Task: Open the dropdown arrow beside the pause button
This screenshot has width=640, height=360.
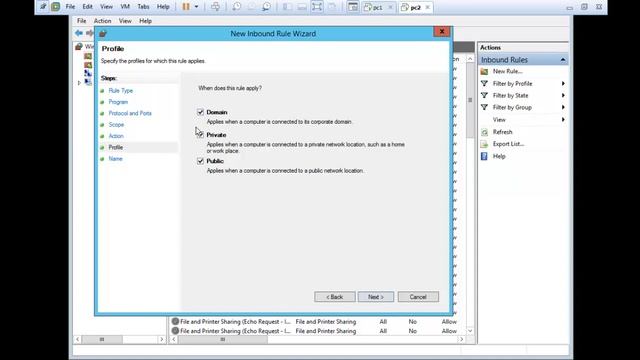Action: pyautogui.click(x=196, y=7)
